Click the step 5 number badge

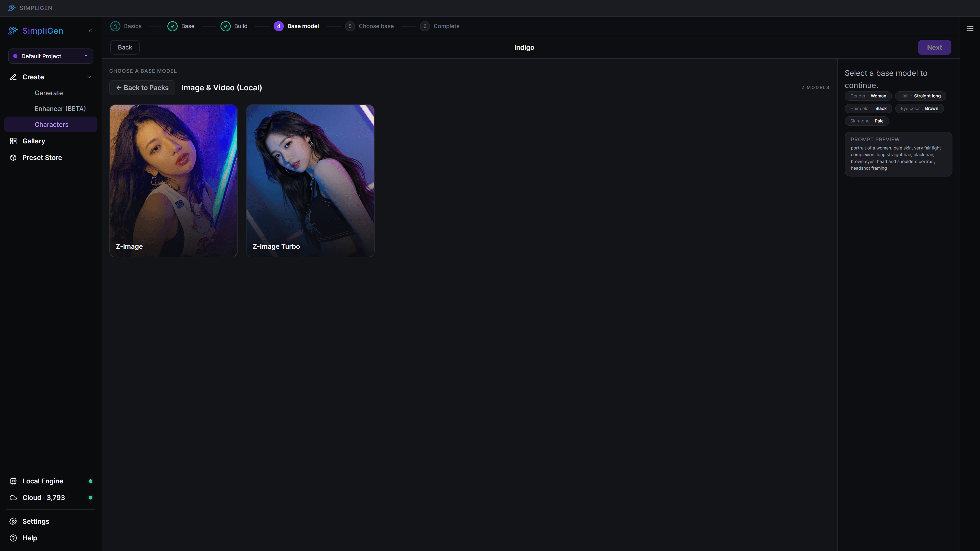[350, 26]
